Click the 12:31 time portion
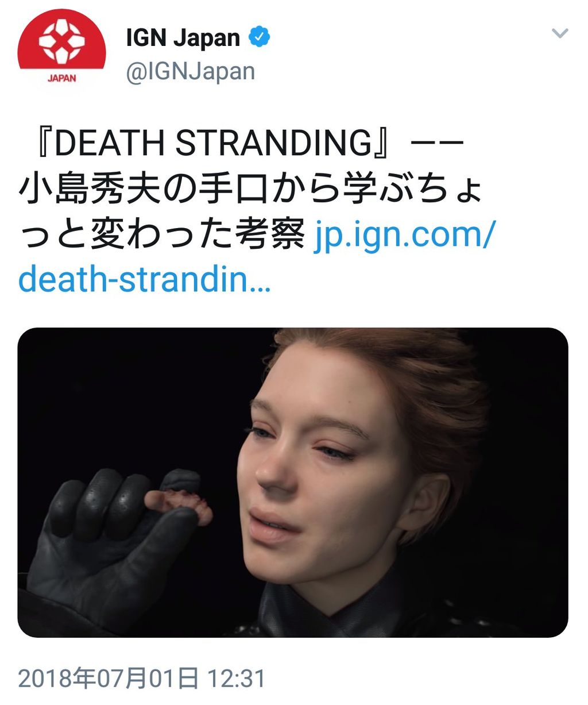588x705 pixels. (237, 679)
